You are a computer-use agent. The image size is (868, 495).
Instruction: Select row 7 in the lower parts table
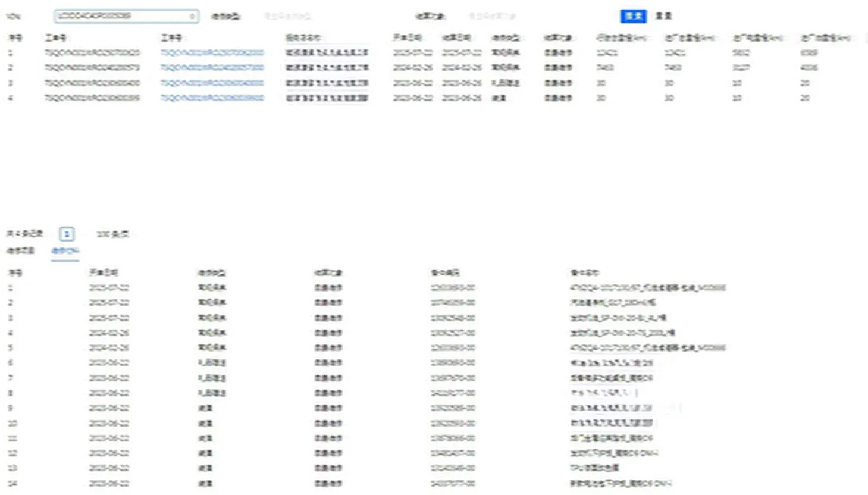coord(357,378)
